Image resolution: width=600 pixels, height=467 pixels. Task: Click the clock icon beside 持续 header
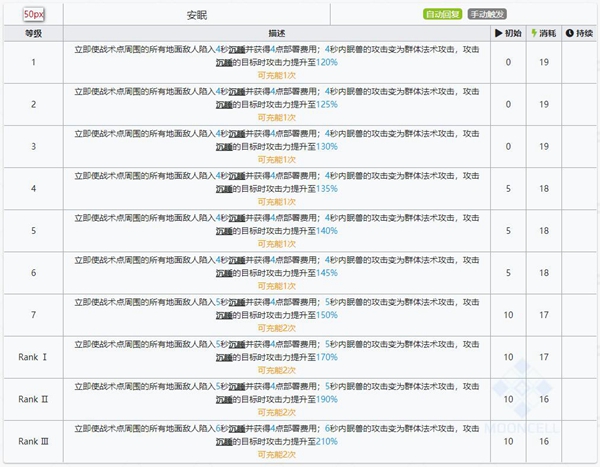click(570, 33)
